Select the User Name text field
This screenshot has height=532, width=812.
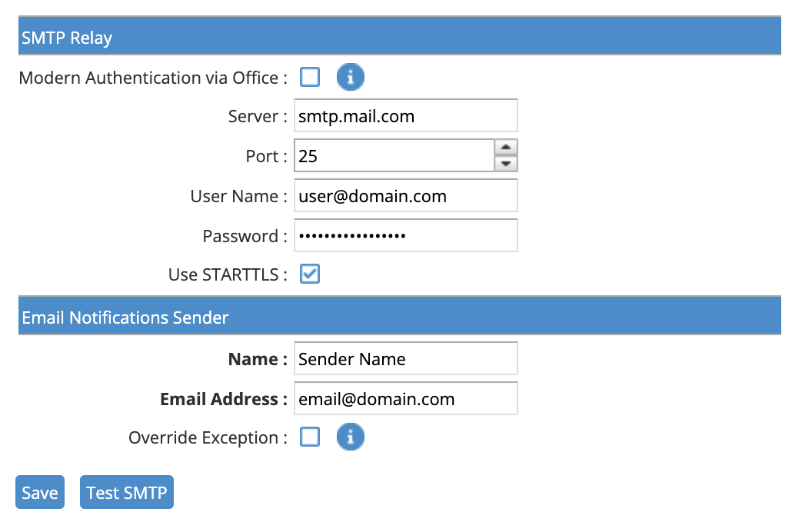point(405,195)
